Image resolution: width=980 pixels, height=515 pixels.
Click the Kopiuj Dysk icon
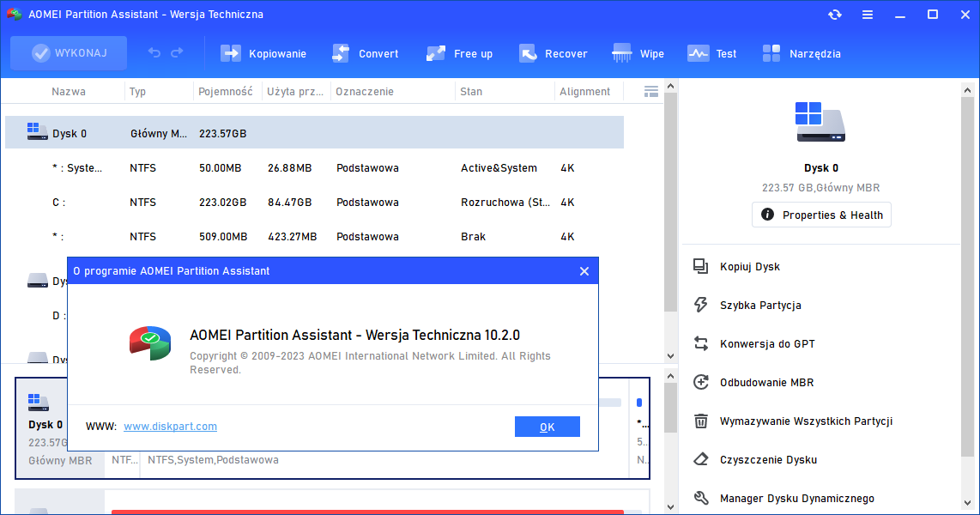(700, 267)
